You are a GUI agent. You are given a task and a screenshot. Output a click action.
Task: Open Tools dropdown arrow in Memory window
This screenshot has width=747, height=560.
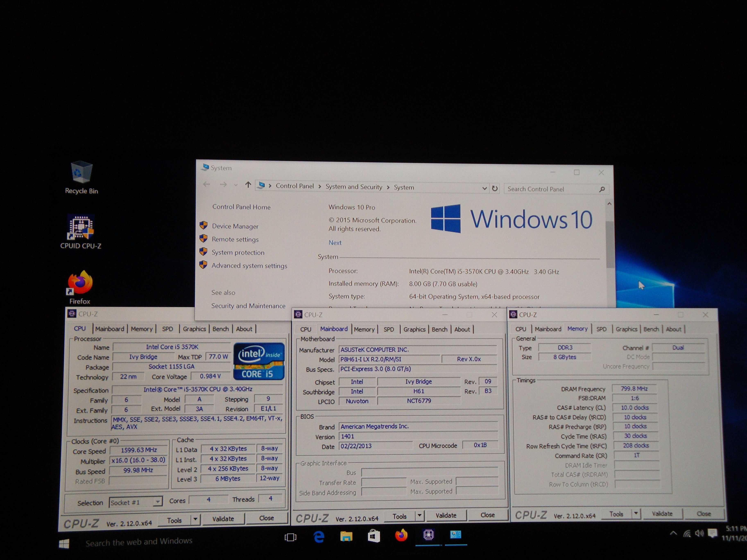tap(636, 513)
